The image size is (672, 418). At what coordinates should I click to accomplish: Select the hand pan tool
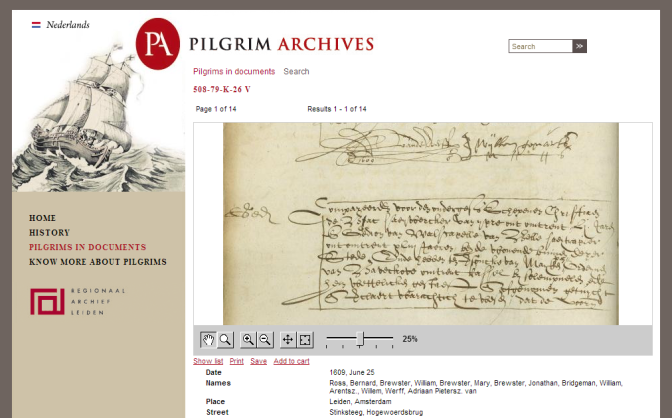tap(208, 340)
